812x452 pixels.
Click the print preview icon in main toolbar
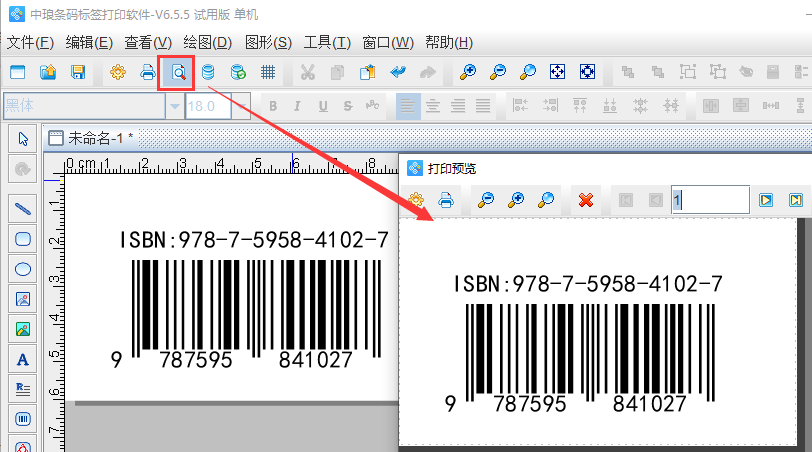click(x=177, y=72)
